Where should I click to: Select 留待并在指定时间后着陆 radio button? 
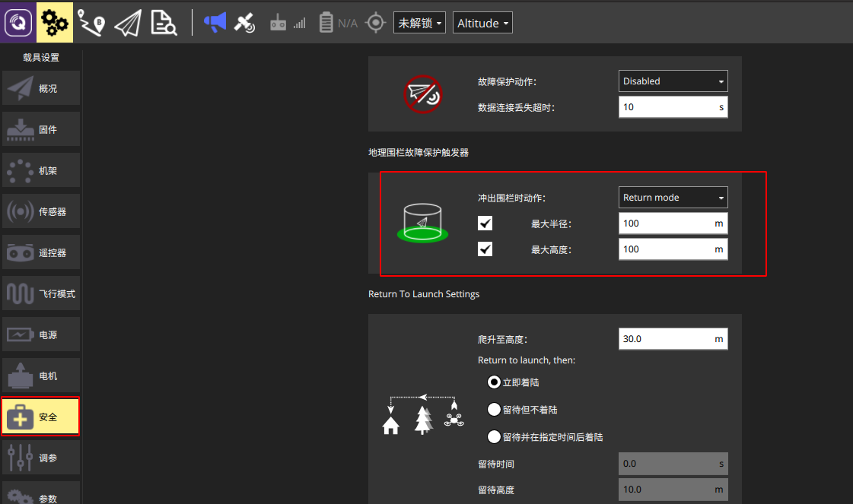[x=494, y=436]
